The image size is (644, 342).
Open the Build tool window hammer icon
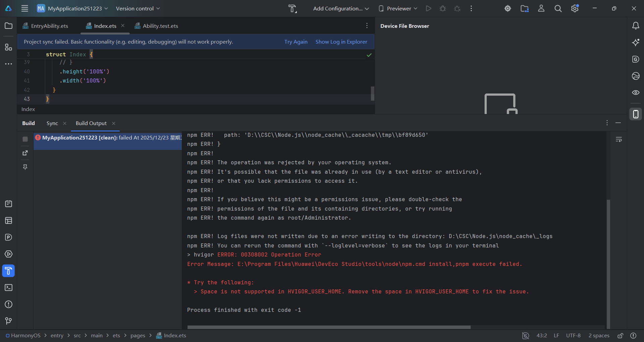tap(8, 271)
